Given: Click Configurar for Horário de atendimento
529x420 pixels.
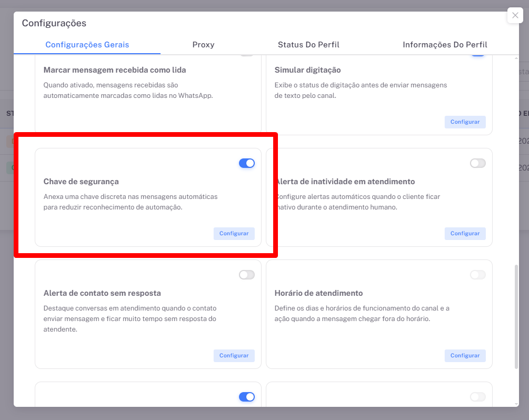Looking at the screenshot, I should point(465,356).
